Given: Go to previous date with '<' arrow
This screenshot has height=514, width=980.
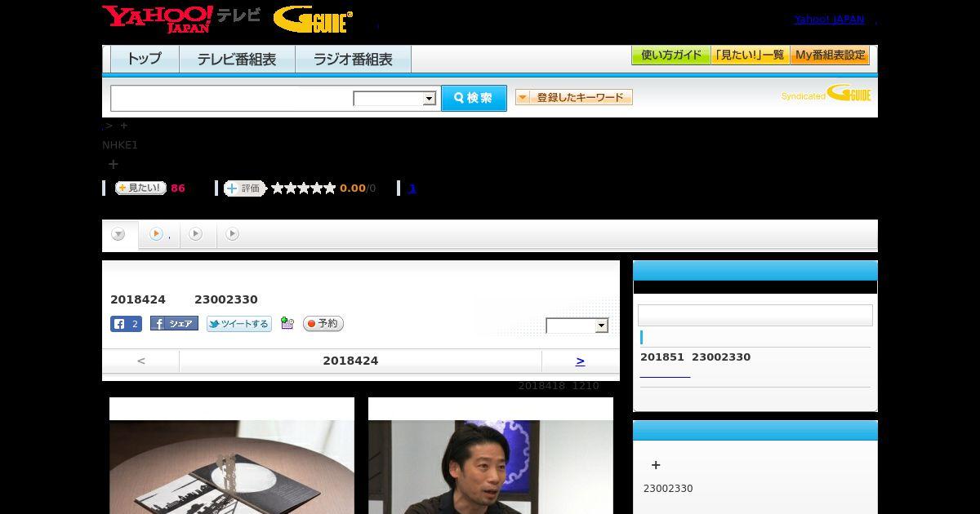Looking at the screenshot, I should click(x=141, y=361).
